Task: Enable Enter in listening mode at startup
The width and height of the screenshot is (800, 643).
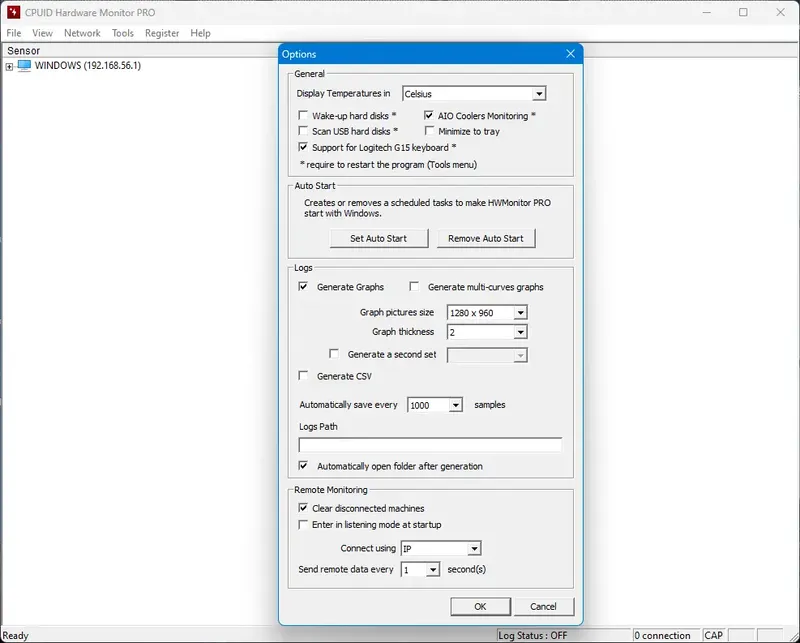Action: click(x=303, y=524)
